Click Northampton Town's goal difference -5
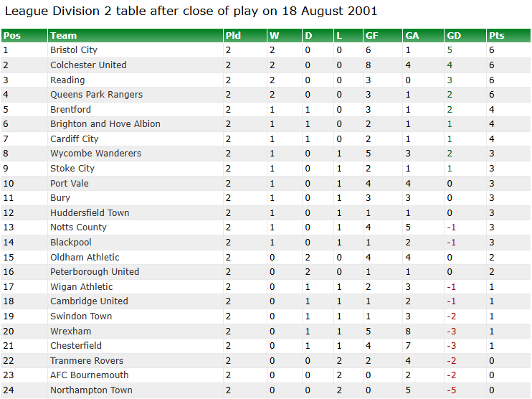Screen dimensions: 532x399 451,390
